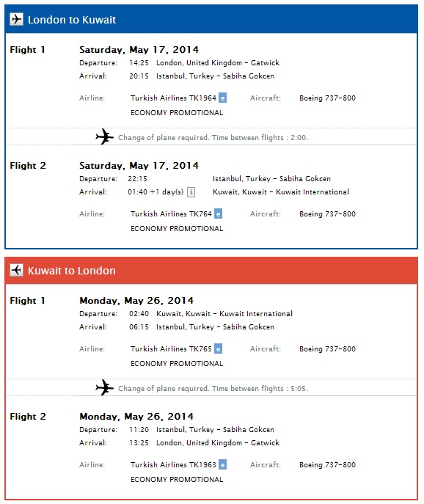The width and height of the screenshot is (424, 504).
Task: Click the Turkish Airlines TK1964 flight text
Action: tap(173, 98)
